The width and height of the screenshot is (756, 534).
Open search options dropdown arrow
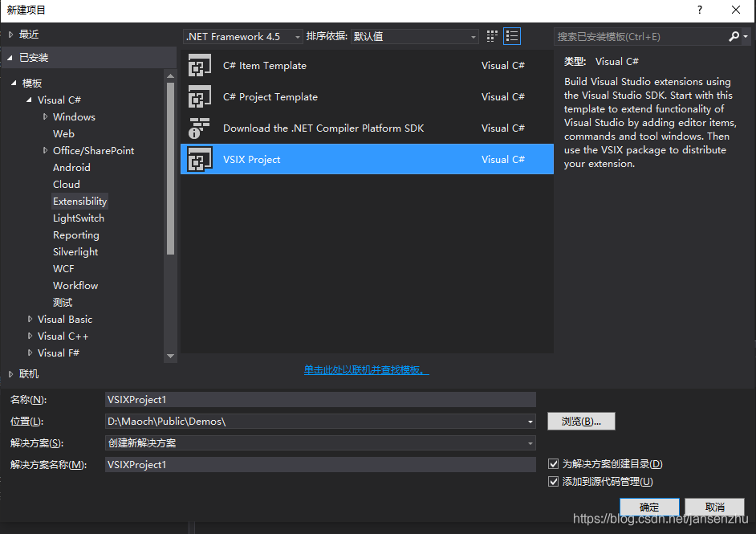[x=746, y=36]
